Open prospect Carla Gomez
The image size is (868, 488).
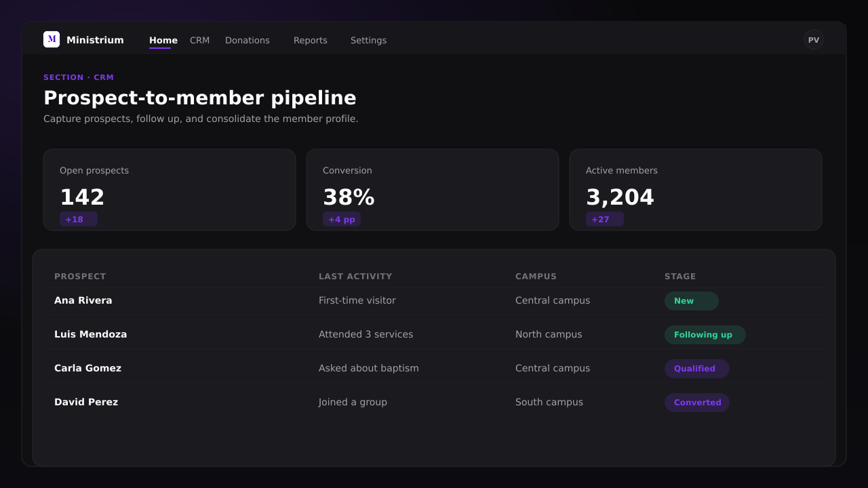88,368
